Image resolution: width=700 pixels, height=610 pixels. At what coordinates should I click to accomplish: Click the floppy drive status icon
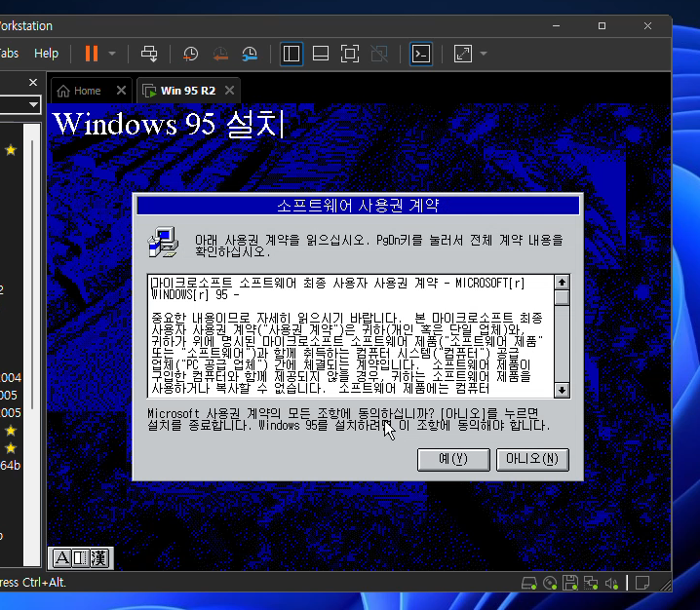pyautogui.click(x=570, y=583)
